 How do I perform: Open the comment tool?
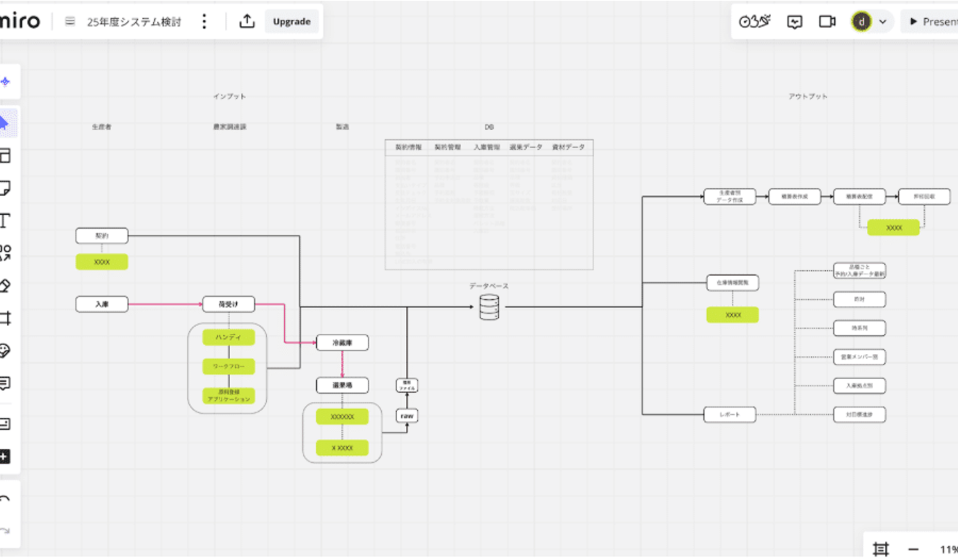5,383
